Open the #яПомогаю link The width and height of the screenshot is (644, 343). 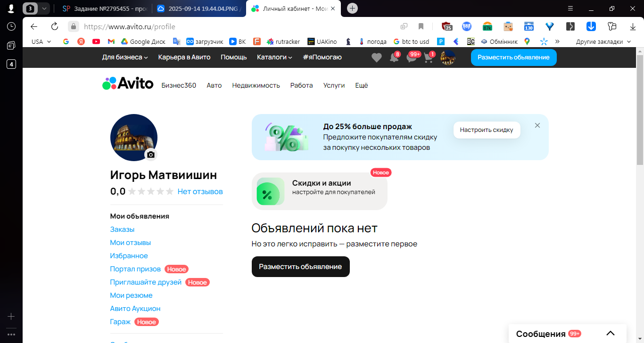pos(322,57)
